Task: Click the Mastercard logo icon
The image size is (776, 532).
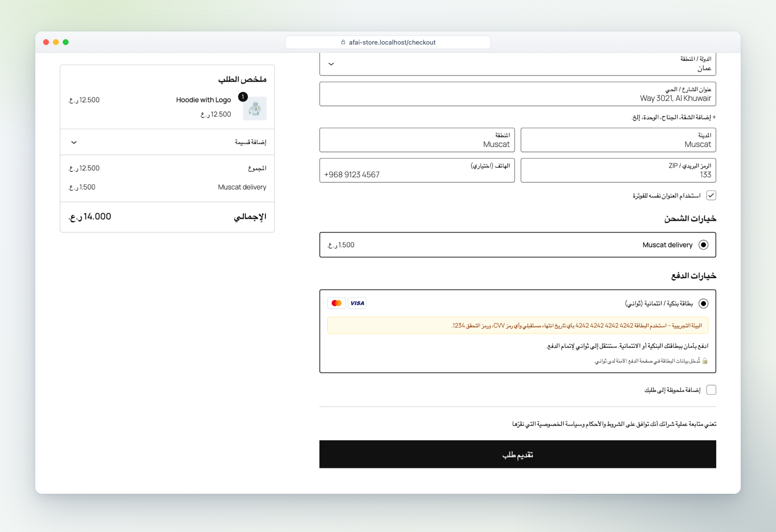Action: [337, 303]
